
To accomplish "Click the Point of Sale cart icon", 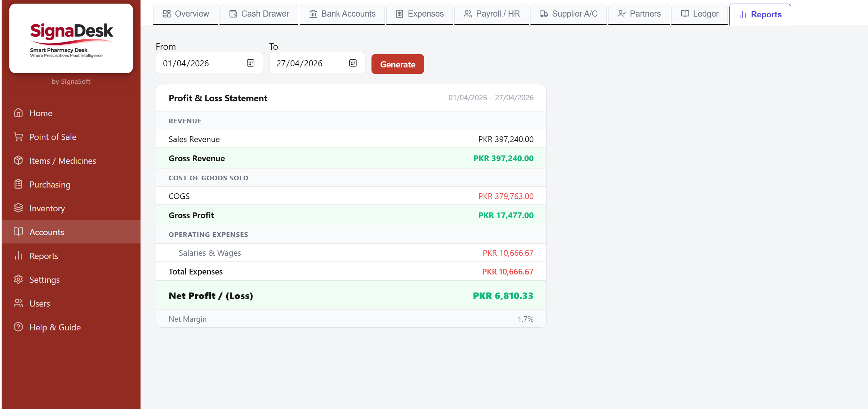I will pyautogui.click(x=18, y=137).
